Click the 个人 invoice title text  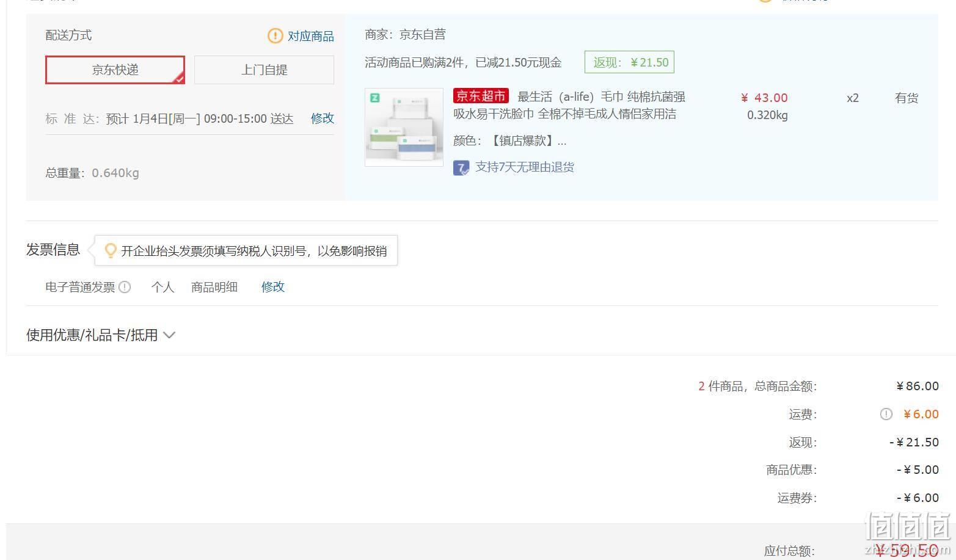(x=162, y=287)
